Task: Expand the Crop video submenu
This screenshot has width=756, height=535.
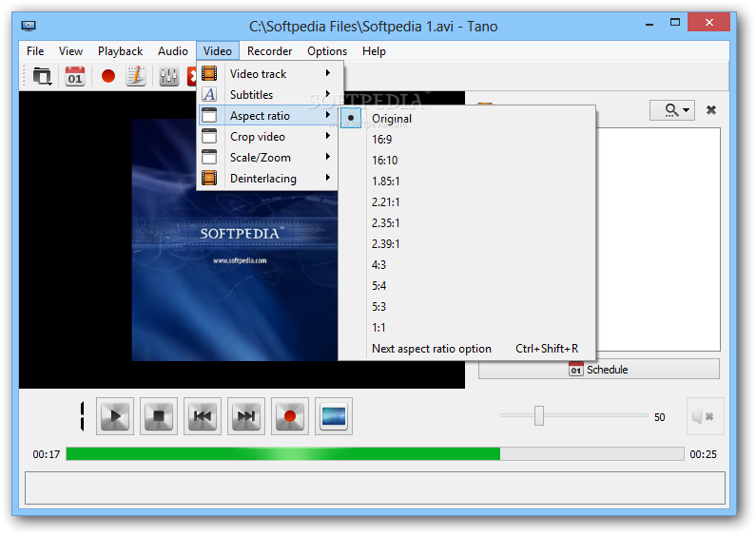Action: click(270, 137)
